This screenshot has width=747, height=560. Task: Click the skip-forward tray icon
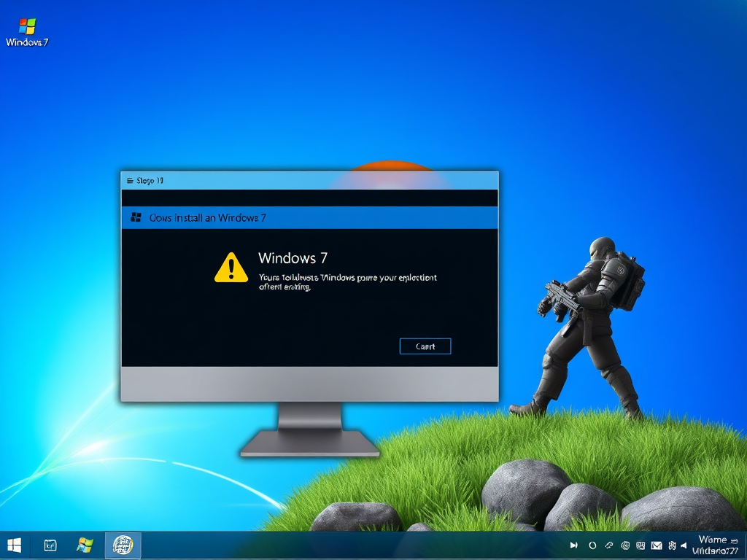(x=574, y=545)
